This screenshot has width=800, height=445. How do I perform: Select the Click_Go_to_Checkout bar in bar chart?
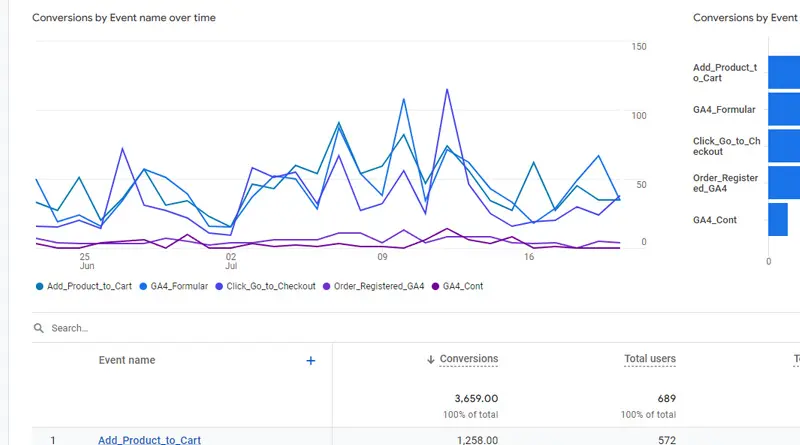(x=784, y=146)
